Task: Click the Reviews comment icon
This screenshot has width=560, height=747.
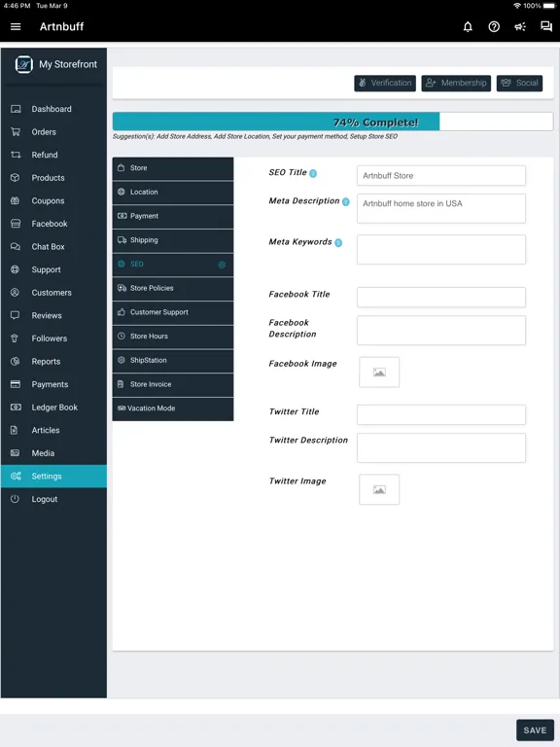Action: [16, 315]
